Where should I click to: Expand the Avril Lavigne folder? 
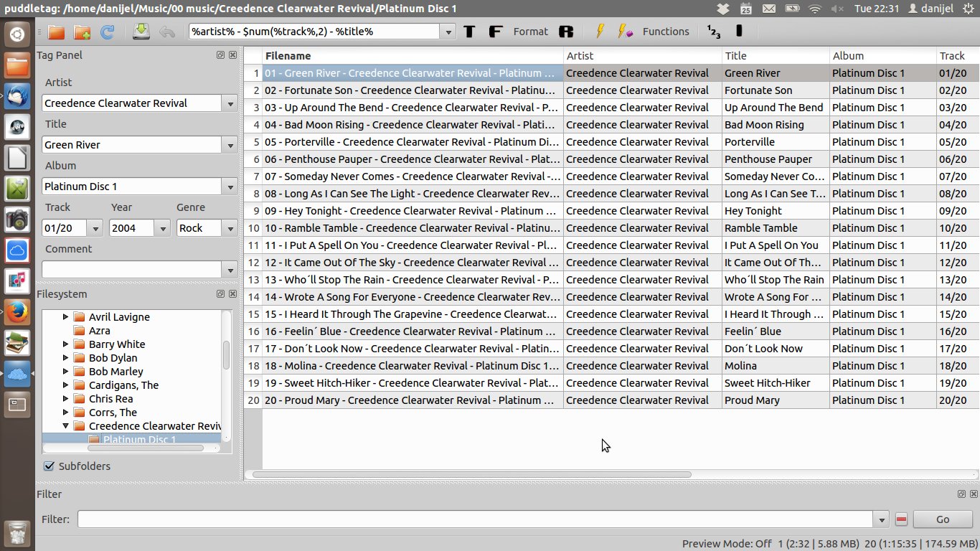(66, 317)
